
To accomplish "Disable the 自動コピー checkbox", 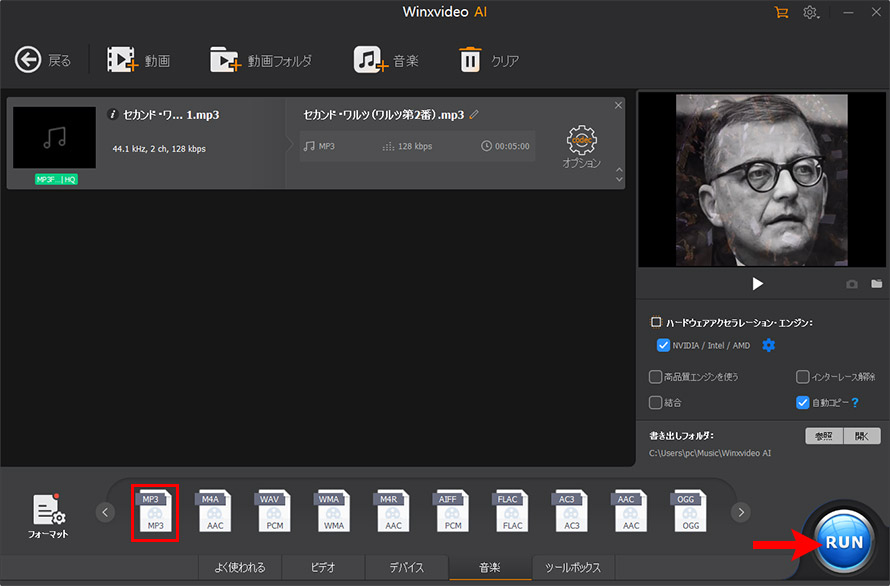I will 803,403.
